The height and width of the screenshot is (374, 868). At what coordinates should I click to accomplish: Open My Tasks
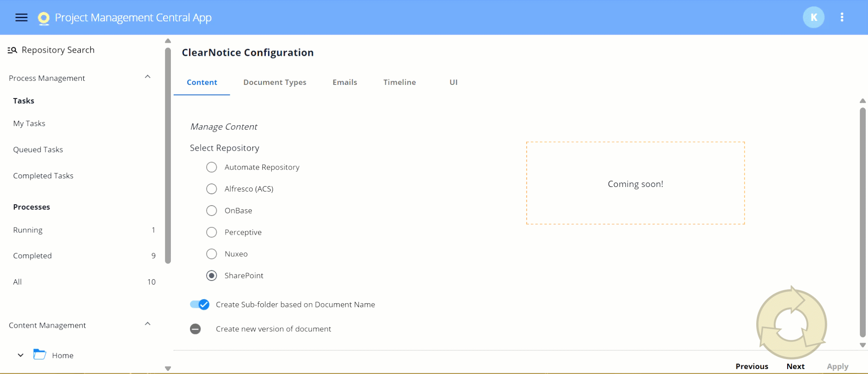point(29,123)
